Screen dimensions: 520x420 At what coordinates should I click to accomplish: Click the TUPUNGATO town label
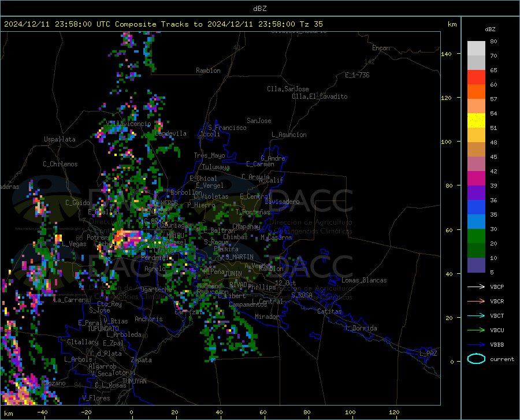[103, 329]
